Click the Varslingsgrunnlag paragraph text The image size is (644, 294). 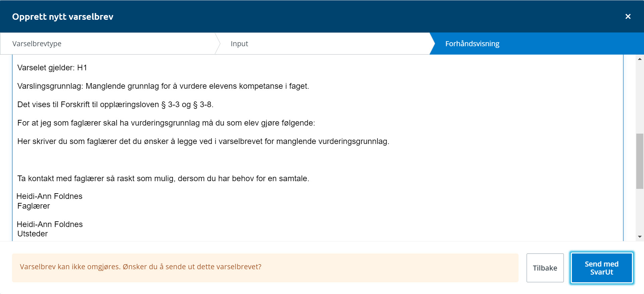tap(163, 86)
